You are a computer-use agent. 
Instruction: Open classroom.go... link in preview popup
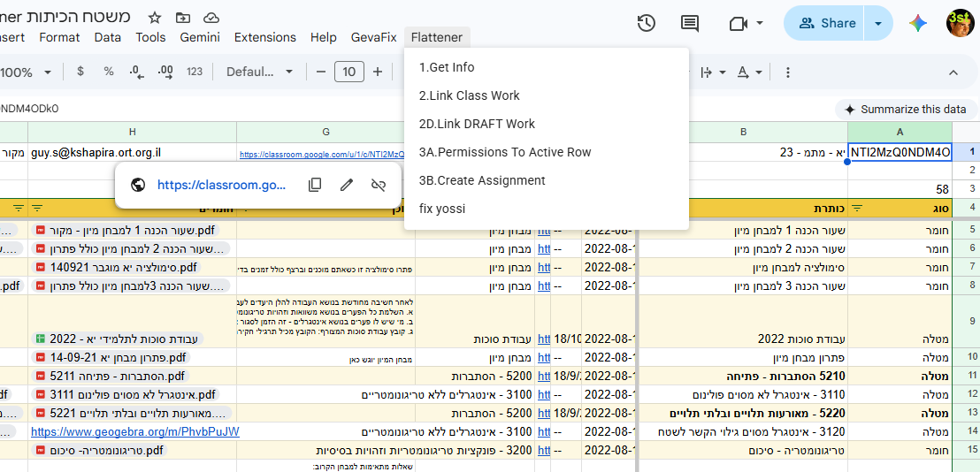point(221,185)
